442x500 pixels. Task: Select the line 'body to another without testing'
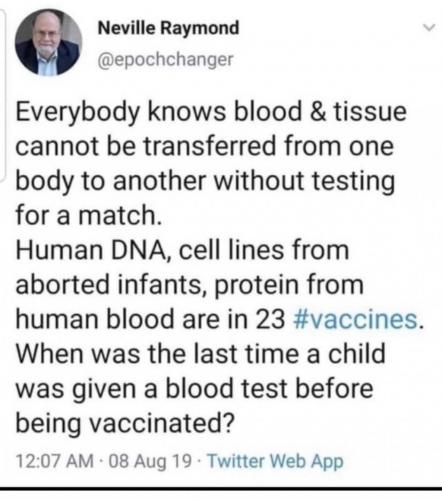[205, 181]
